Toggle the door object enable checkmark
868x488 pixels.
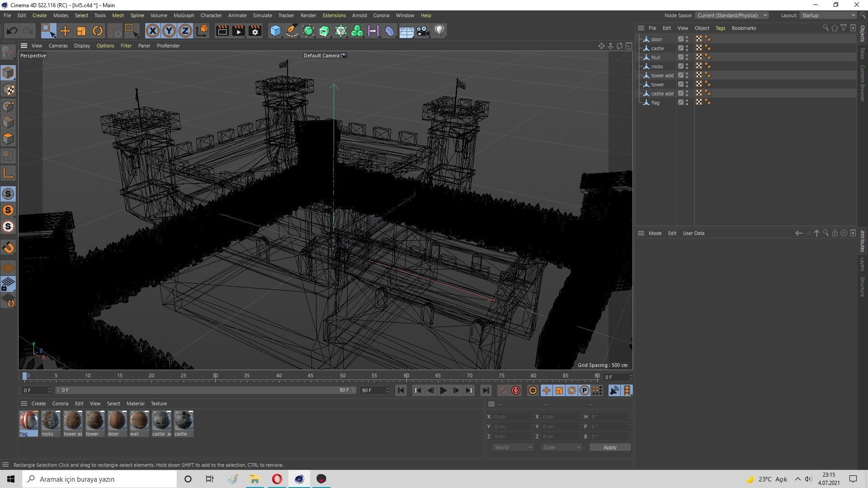point(680,39)
